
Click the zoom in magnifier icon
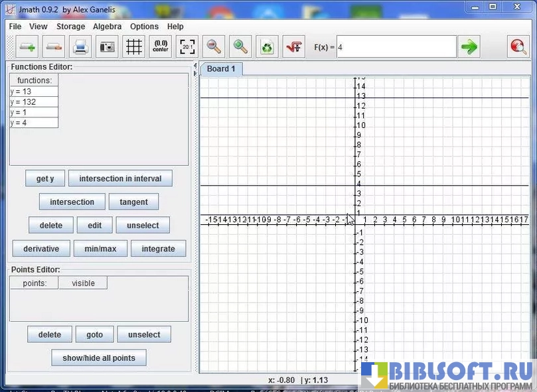pyautogui.click(x=240, y=47)
